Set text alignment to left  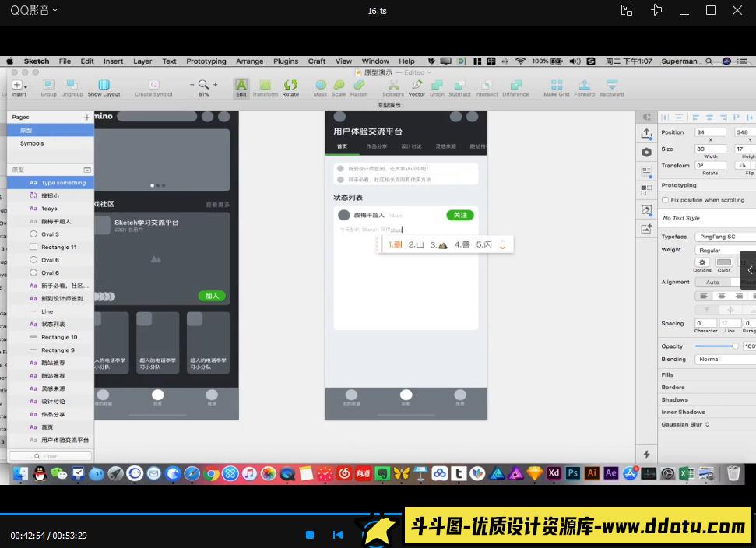pos(704,296)
